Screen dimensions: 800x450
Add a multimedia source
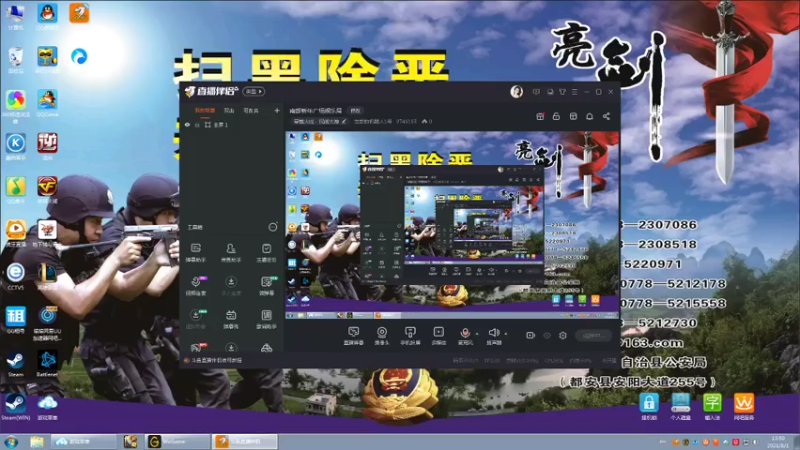pyautogui.click(x=438, y=336)
